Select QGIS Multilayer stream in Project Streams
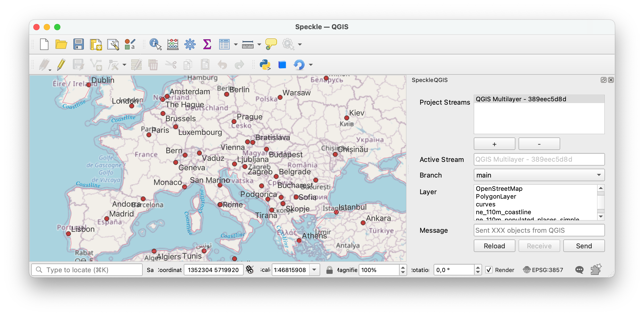This screenshot has height=316, width=644. (x=539, y=99)
